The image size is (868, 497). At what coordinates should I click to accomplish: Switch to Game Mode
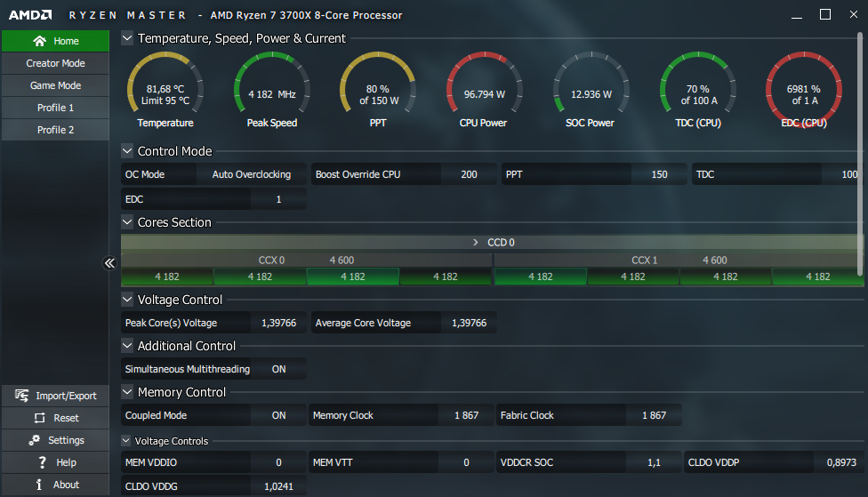[55, 85]
